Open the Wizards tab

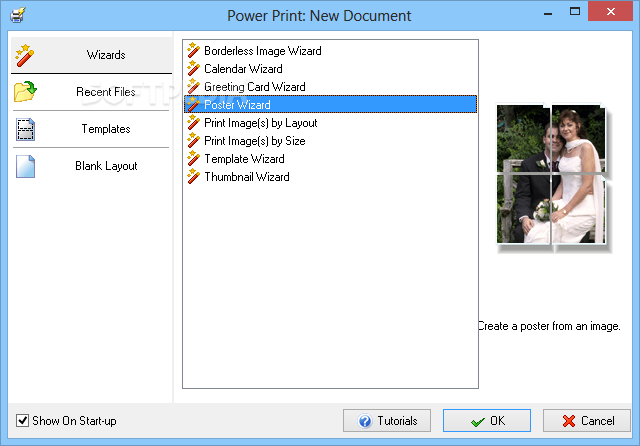coord(91,55)
